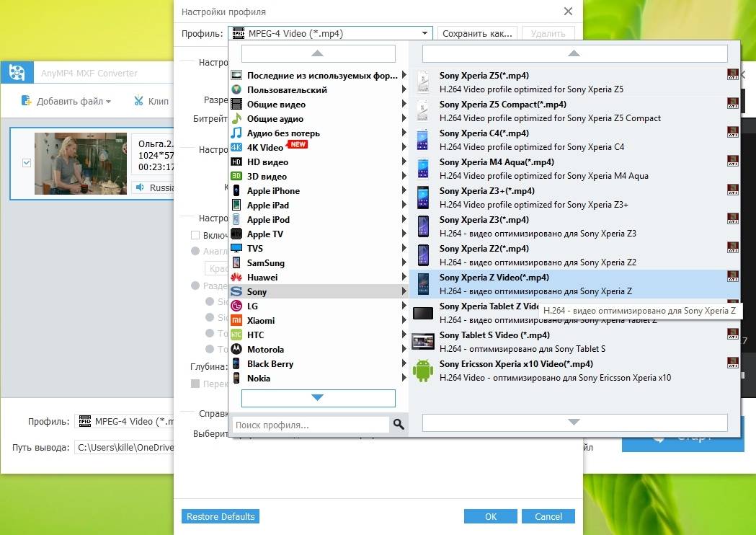Click the OK button

490,516
